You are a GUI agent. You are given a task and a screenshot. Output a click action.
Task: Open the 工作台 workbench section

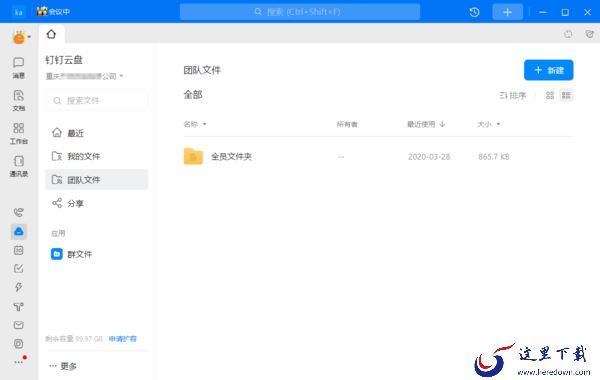coord(18,133)
